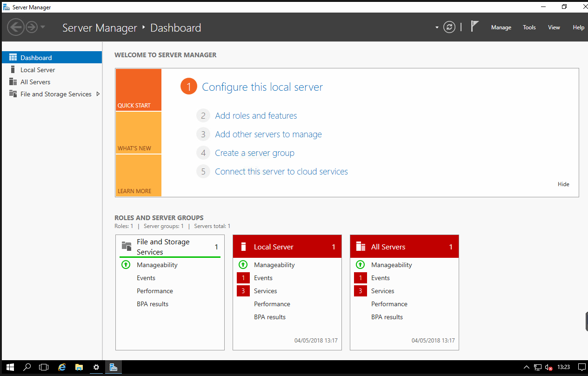Click the forward navigation arrow
Viewport: 588px width, 376px height.
31,27
